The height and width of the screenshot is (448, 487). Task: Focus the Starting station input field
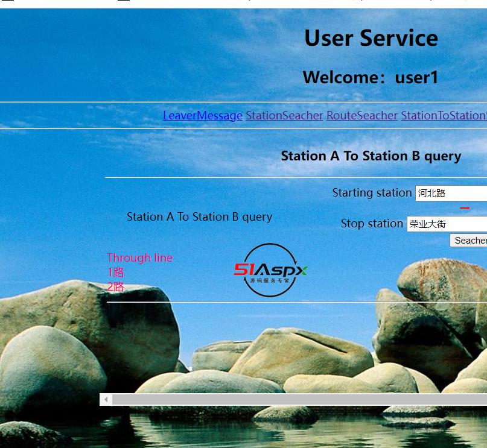[x=451, y=194]
